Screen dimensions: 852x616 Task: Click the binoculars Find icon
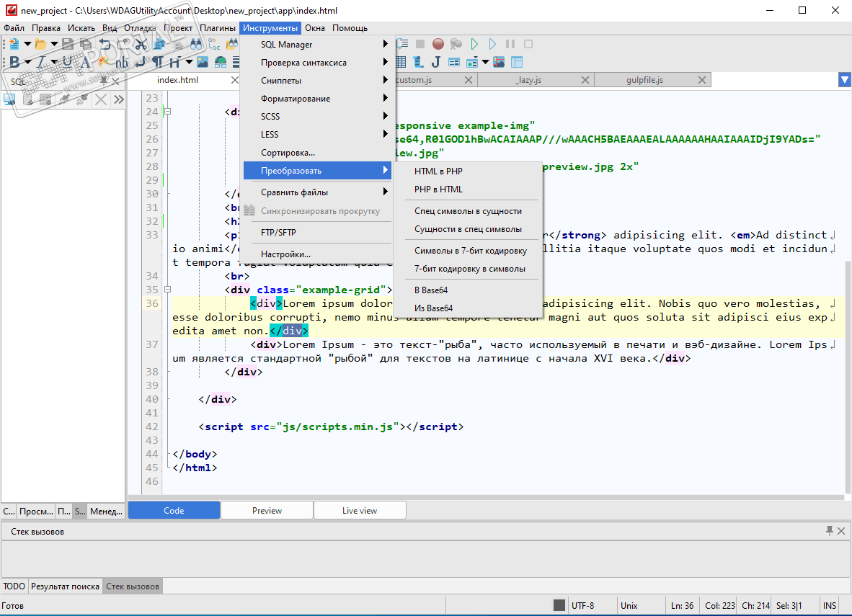click(197, 45)
